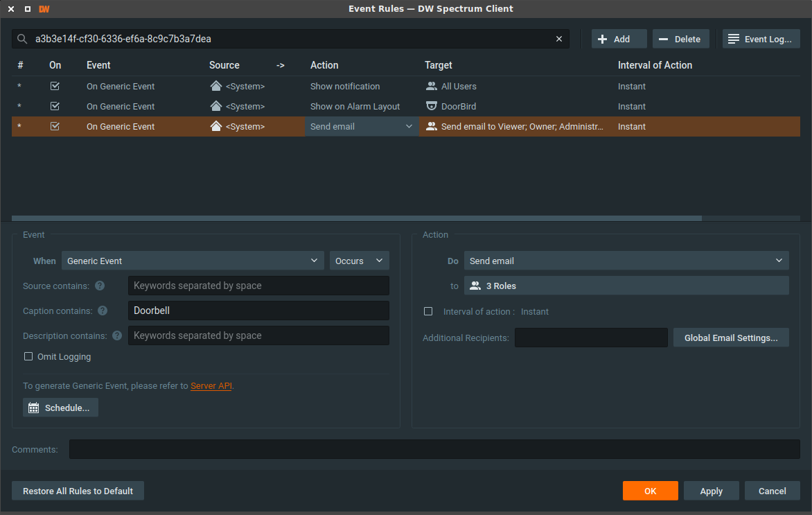
Task: Focus the rule search field
Action: [290, 39]
